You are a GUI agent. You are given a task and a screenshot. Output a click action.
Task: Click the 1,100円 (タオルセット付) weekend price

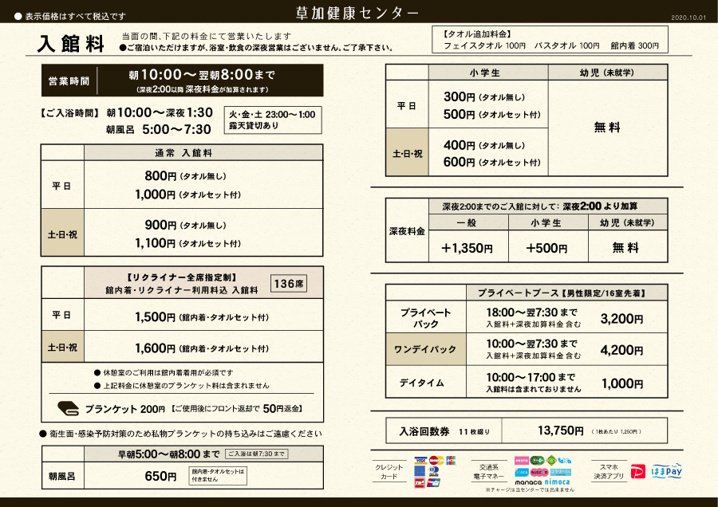[188, 243]
